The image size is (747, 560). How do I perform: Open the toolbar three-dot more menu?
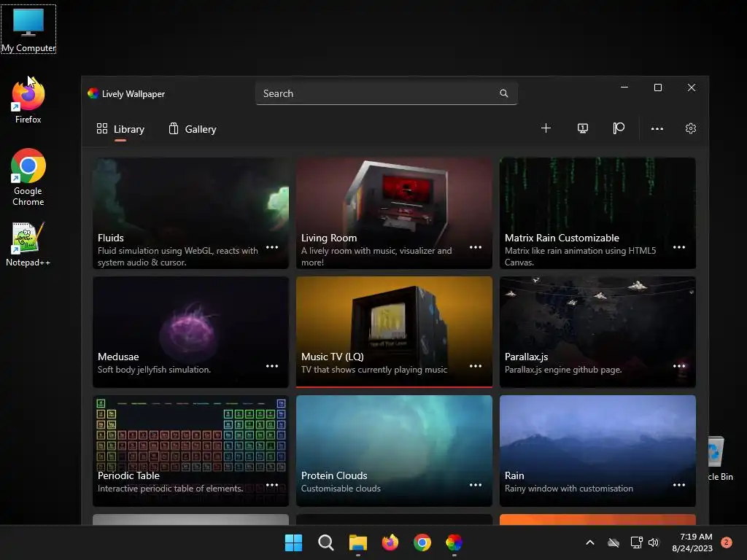[657, 128]
